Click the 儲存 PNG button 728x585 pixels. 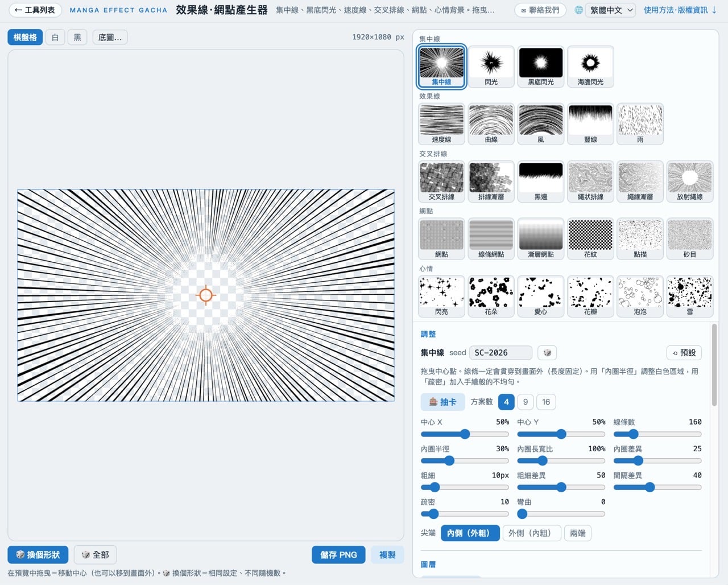(338, 555)
